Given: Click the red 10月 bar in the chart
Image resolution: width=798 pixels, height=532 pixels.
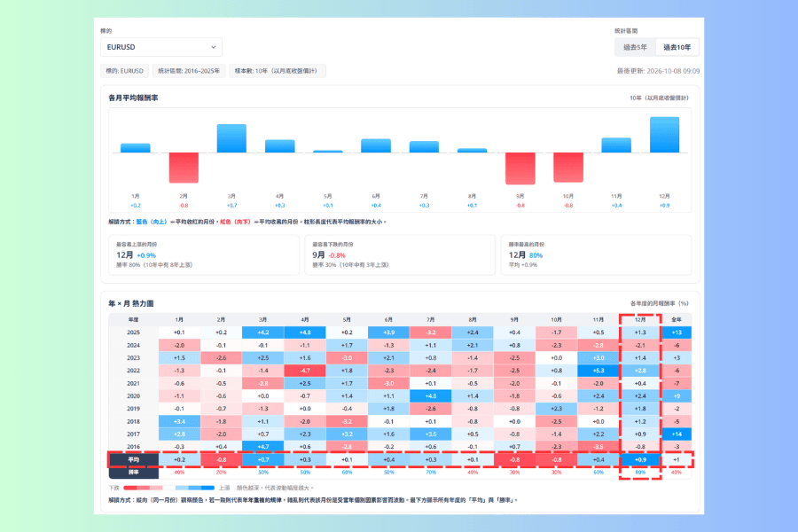Looking at the screenshot, I should [568, 168].
